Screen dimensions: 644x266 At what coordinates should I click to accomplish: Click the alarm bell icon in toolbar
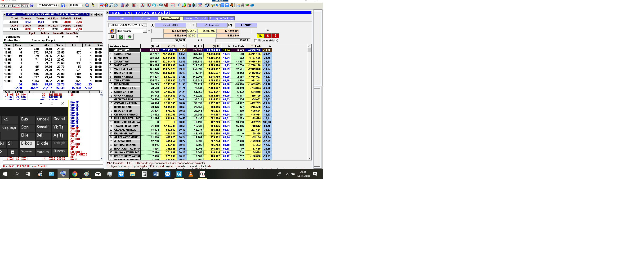point(232,5)
